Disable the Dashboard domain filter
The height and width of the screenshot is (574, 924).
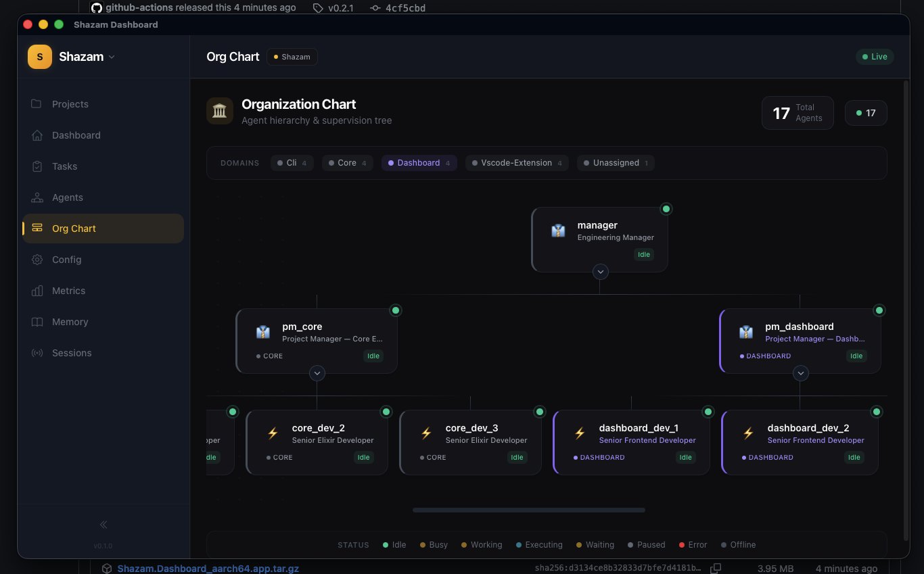click(x=419, y=163)
